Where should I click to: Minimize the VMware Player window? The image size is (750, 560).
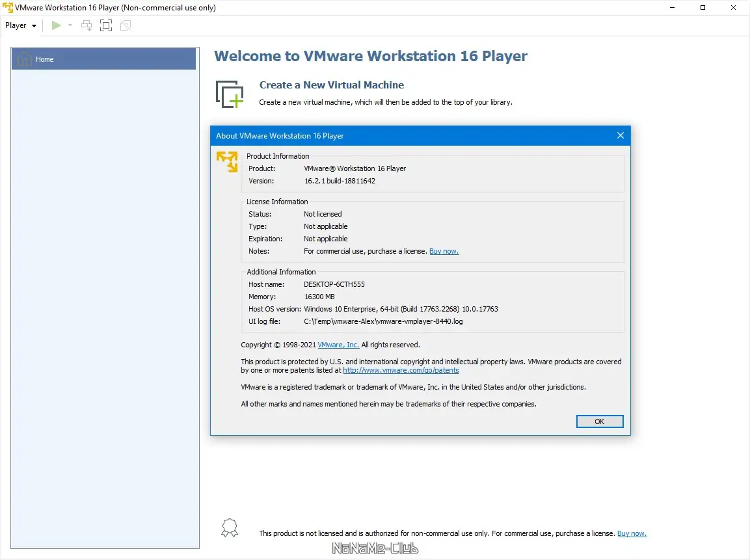tap(672, 8)
